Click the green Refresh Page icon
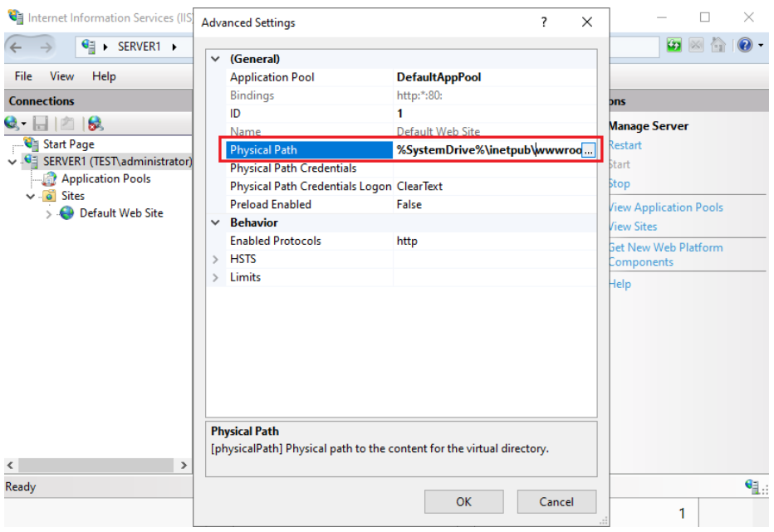The image size is (774, 532). tap(674, 46)
